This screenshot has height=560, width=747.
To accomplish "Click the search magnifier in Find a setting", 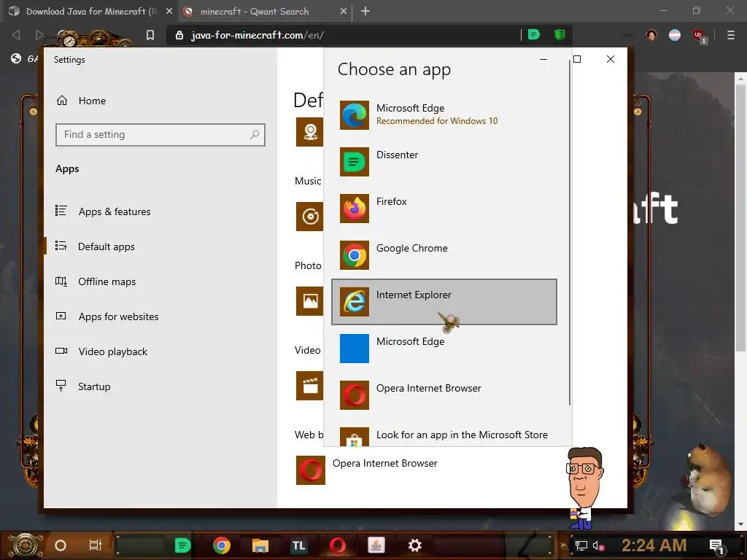I will [x=255, y=135].
